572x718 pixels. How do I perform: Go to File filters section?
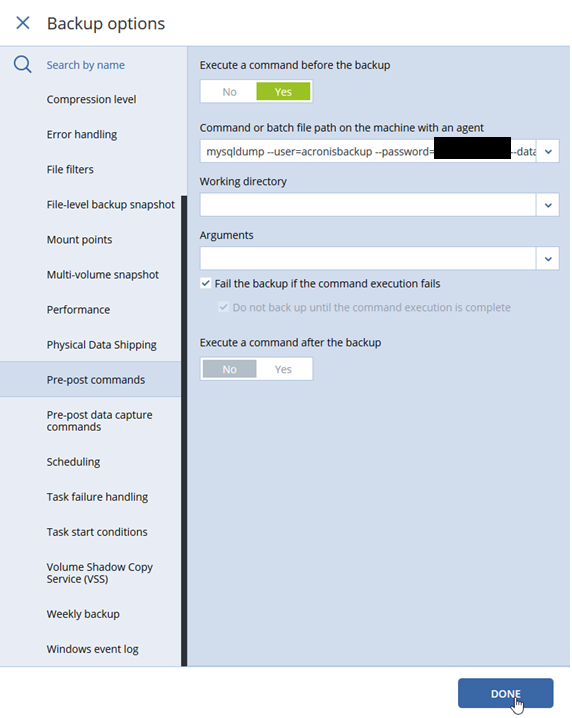[x=70, y=169]
